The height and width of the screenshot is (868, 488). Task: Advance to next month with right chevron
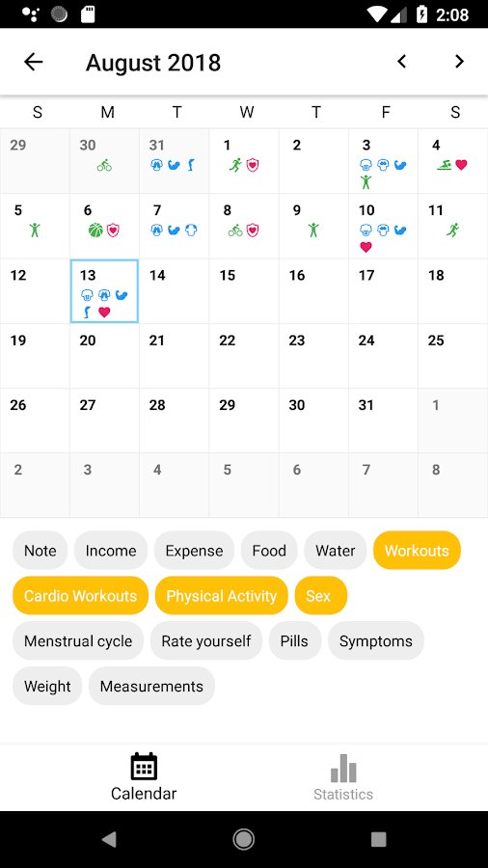(459, 62)
